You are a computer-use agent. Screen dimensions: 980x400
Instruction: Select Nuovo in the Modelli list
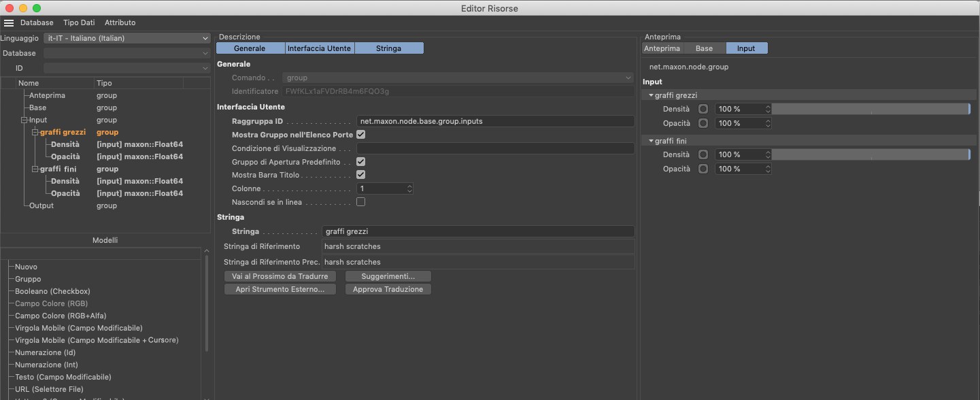click(x=26, y=267)
